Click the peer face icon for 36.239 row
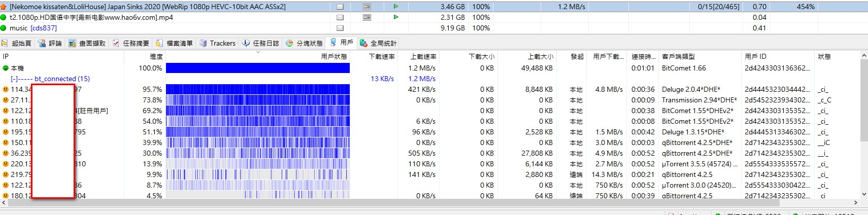 [x=6, y=153]
